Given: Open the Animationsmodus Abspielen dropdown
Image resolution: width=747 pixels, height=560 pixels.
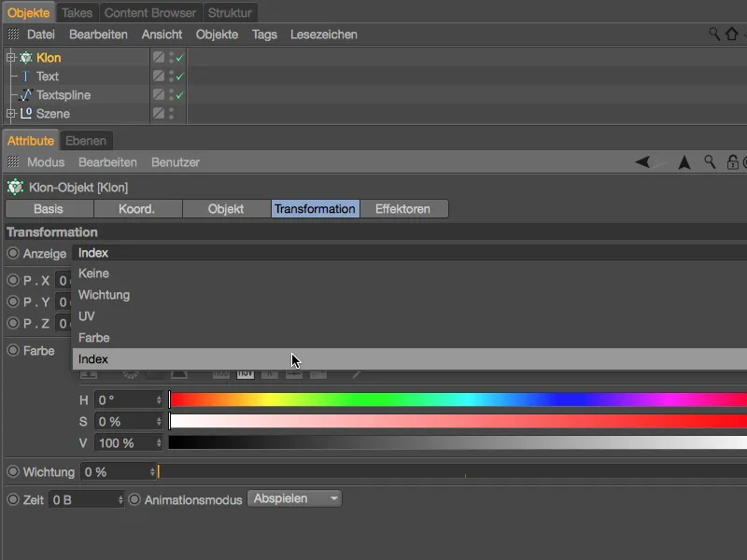Looking at the screenshot, I should (x=294, y=498).
